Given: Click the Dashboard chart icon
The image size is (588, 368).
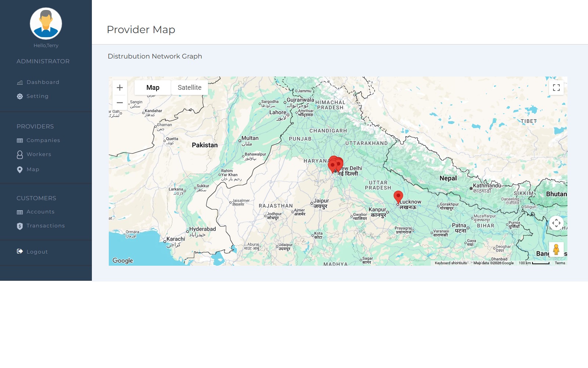Looking at the screenshot, I should pos(20,82).
